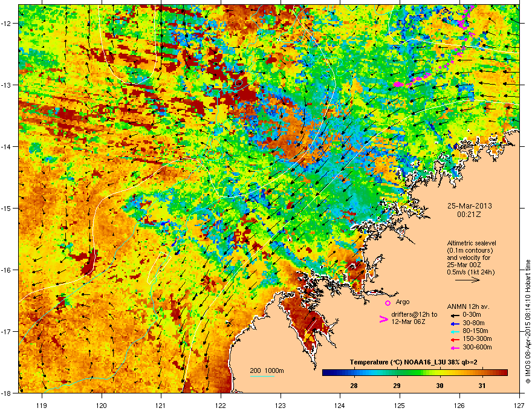Click the temperature color bar
The image size is (532, 411).
[x=415, y=373]
